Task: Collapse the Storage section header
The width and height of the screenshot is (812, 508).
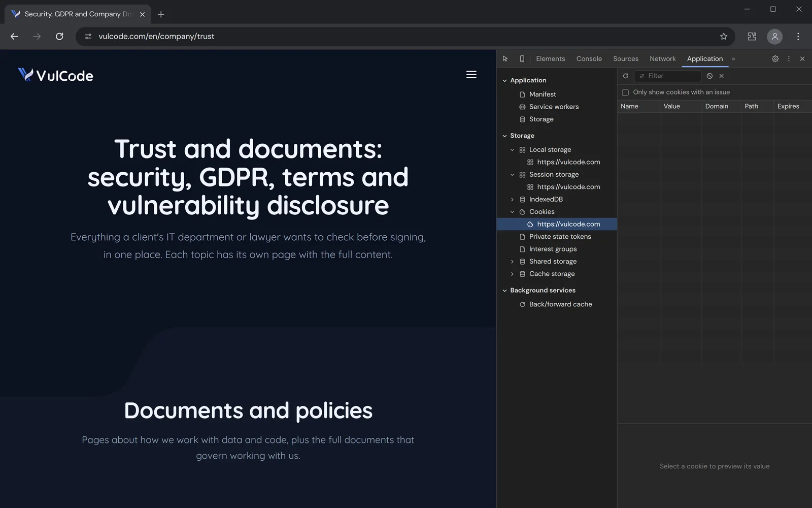Action: point(504,136)
